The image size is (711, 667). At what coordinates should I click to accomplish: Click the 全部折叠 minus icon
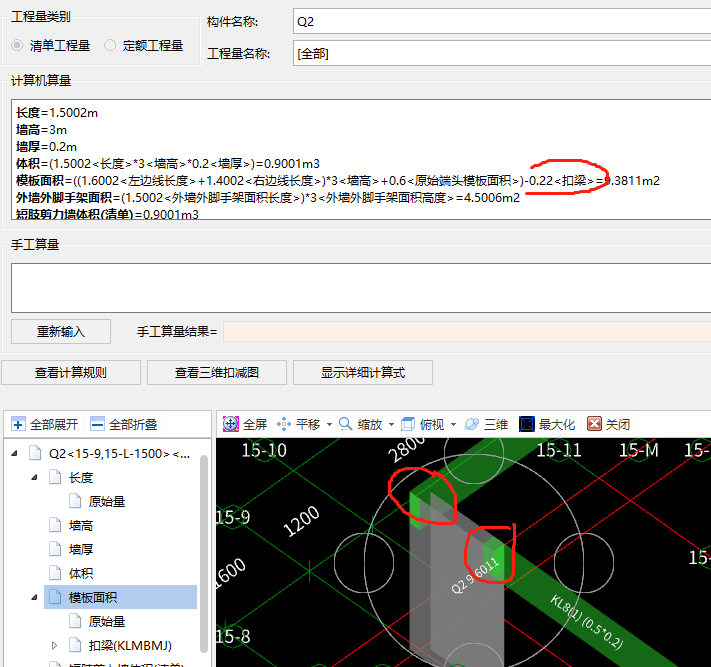click(97, 424)
